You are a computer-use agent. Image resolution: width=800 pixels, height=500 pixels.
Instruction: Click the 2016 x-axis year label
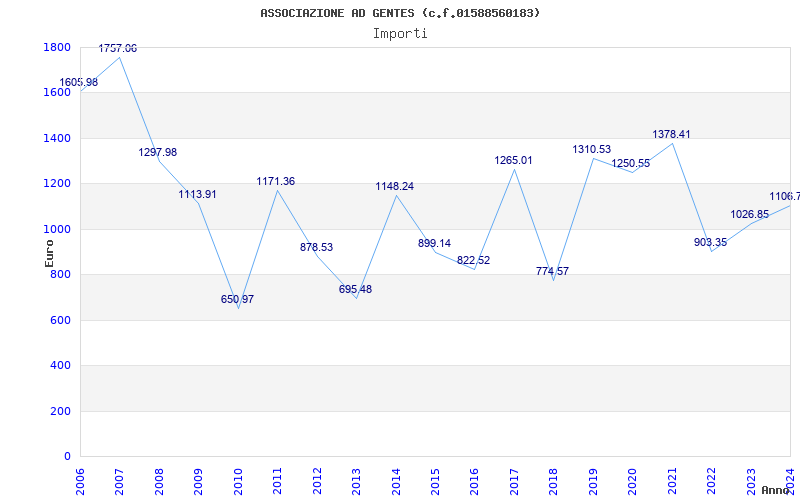point(475,484)
